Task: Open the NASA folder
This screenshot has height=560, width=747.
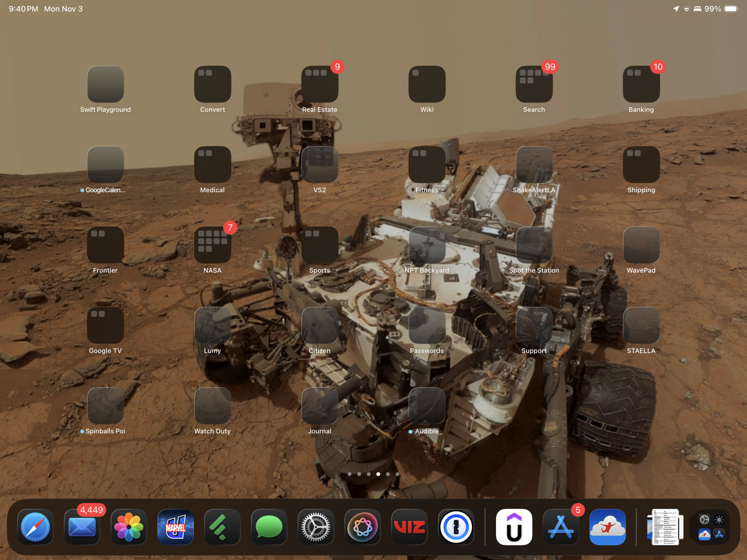Action: point(213,245)
